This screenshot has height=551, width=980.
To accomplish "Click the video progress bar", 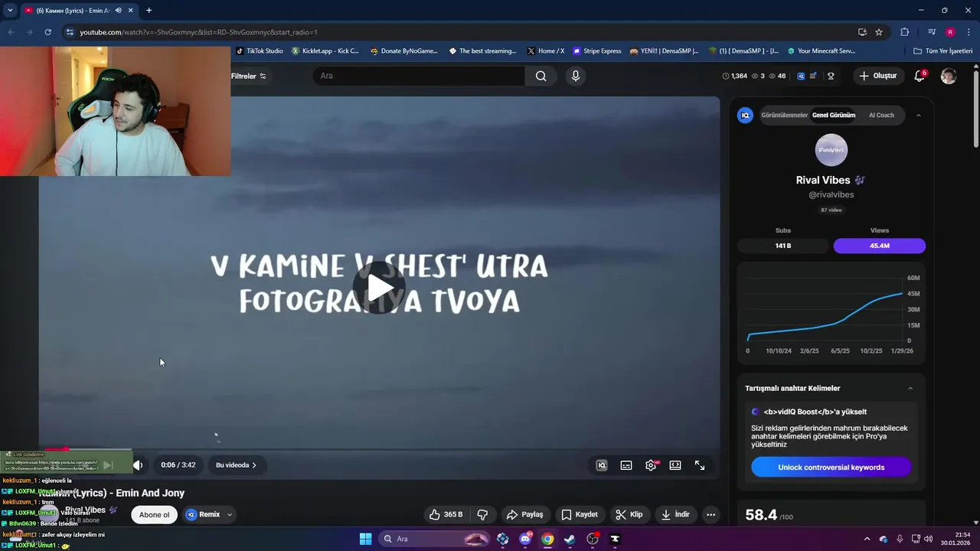I will tap(379, 449).
